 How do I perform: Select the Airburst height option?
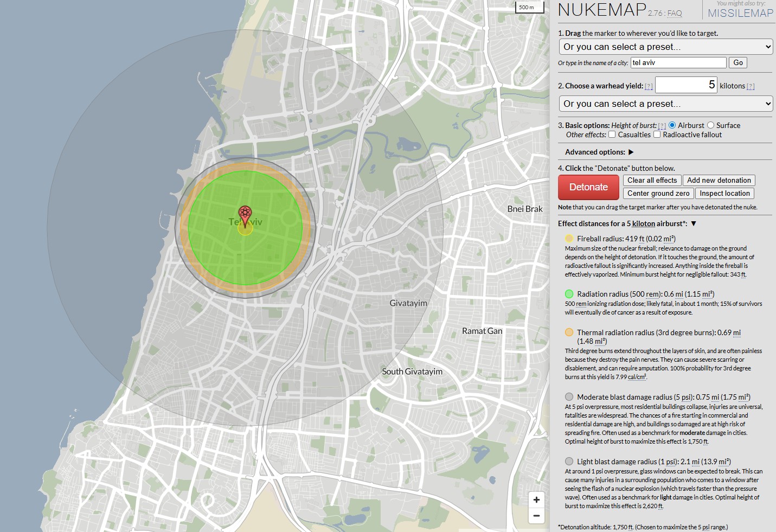[x=672, y=125]
